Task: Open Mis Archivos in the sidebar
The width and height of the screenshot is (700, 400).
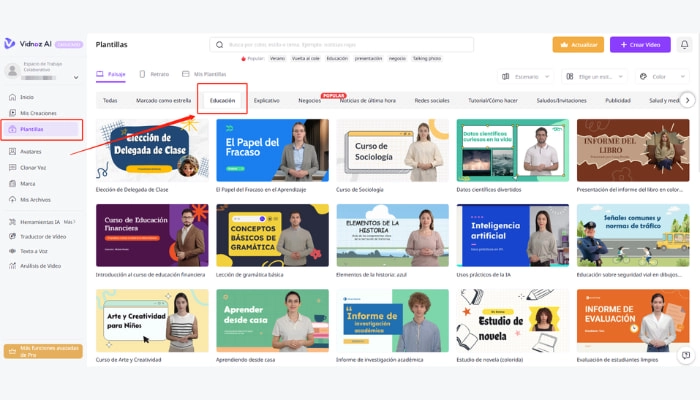Action: [35, 200]
